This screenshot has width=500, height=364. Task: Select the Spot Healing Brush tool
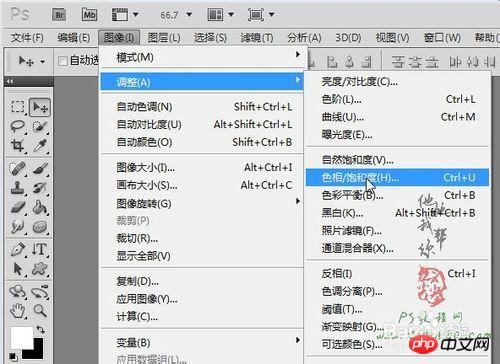pos(17,168)
